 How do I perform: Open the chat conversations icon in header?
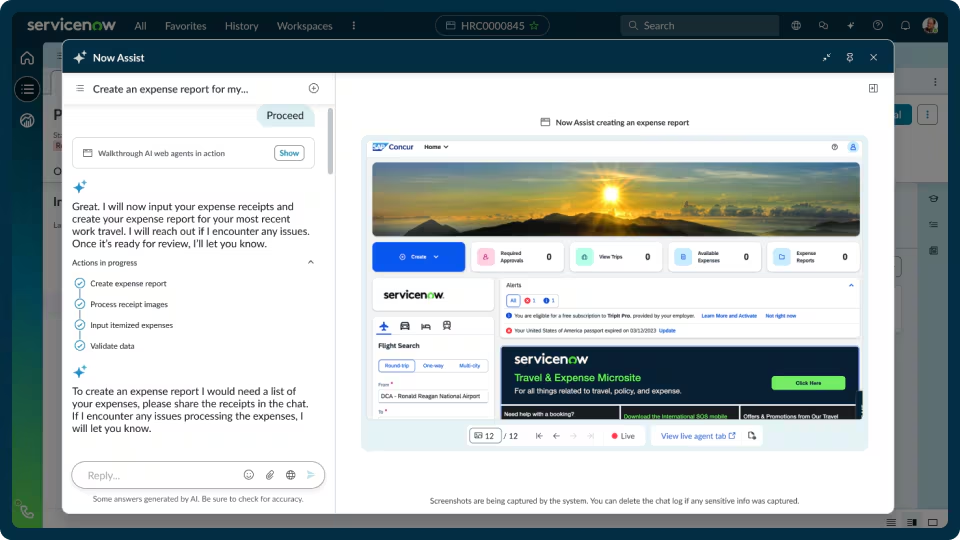pos(823,26)
